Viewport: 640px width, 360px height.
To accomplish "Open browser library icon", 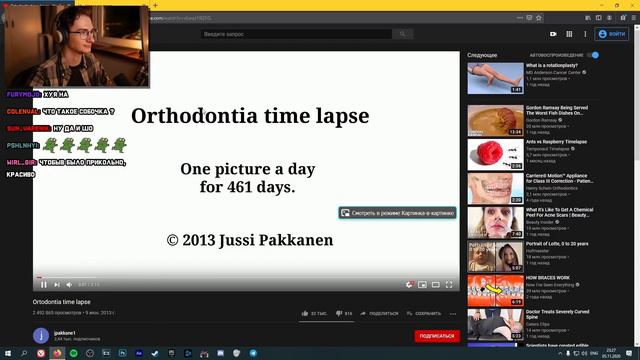I will (588, 18).
